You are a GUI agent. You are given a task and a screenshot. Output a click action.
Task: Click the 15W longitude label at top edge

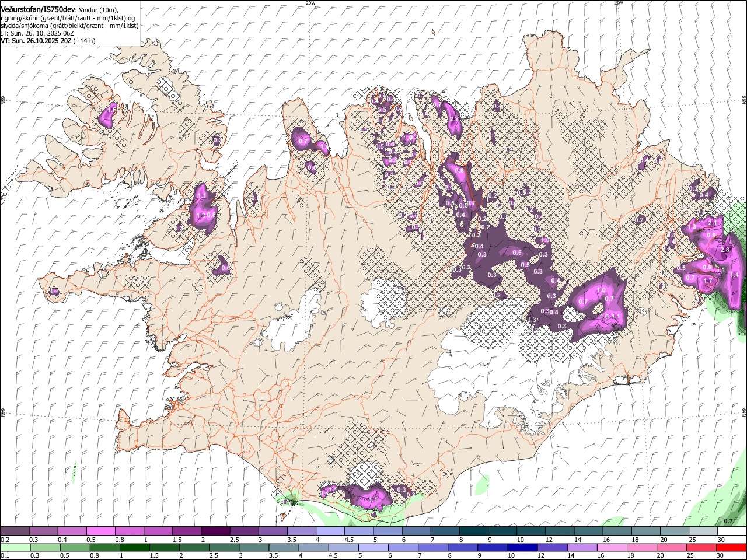618,3
